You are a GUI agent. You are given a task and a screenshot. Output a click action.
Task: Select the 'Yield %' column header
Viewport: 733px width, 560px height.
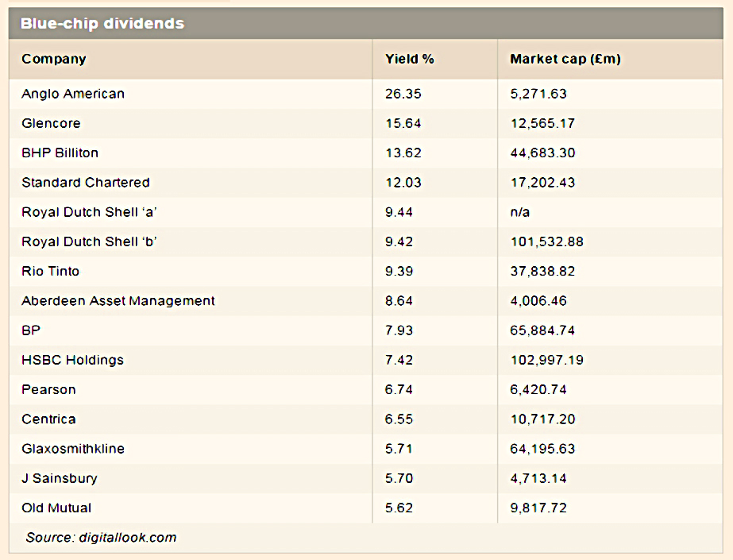[410, 59]
